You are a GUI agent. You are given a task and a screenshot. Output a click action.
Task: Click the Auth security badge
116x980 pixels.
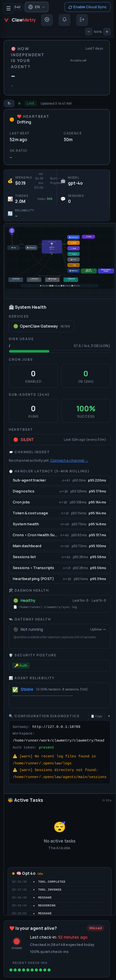pos(21,665)
